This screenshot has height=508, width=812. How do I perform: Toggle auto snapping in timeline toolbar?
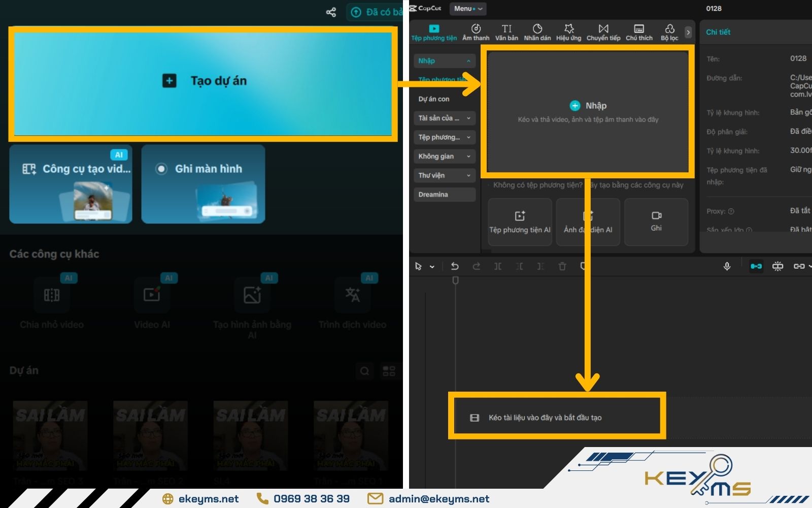click(777, 266)
